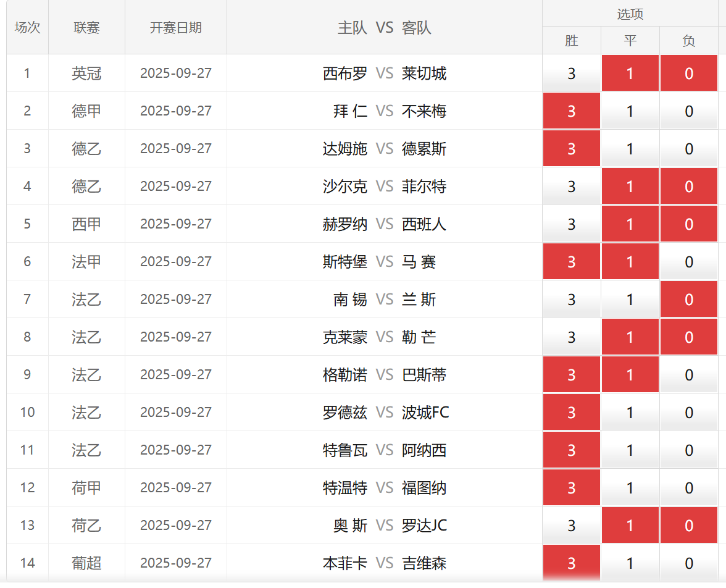Pick loss option 0 for 达姆施 vs 德累斯
726x588 pixels.
pos(688,149)
